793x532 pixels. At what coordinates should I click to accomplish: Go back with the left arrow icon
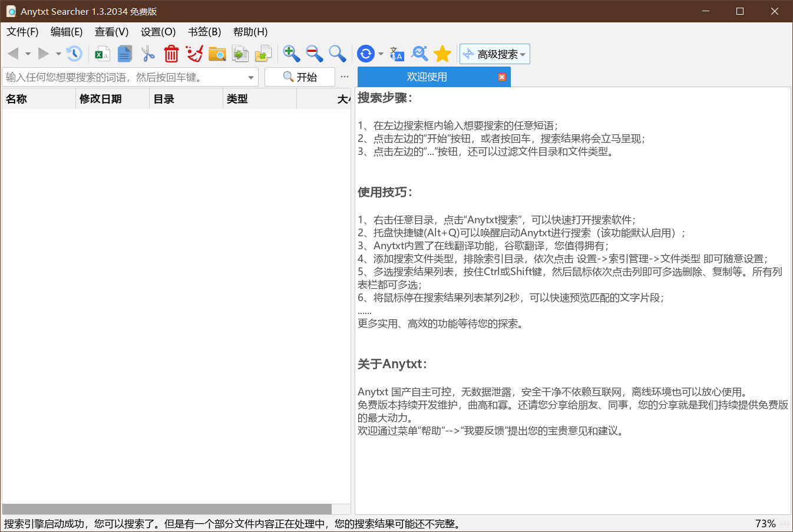tap(13, 54)
